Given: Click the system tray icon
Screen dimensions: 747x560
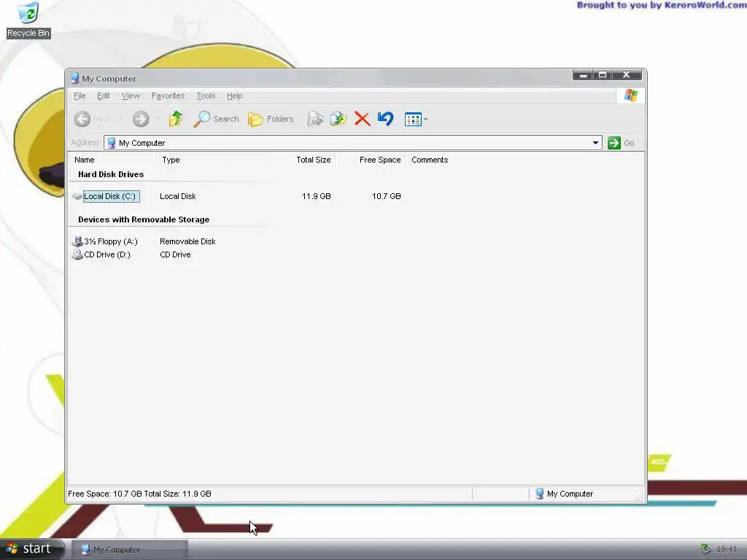Looking at the screenshot, I should point(705,549).
